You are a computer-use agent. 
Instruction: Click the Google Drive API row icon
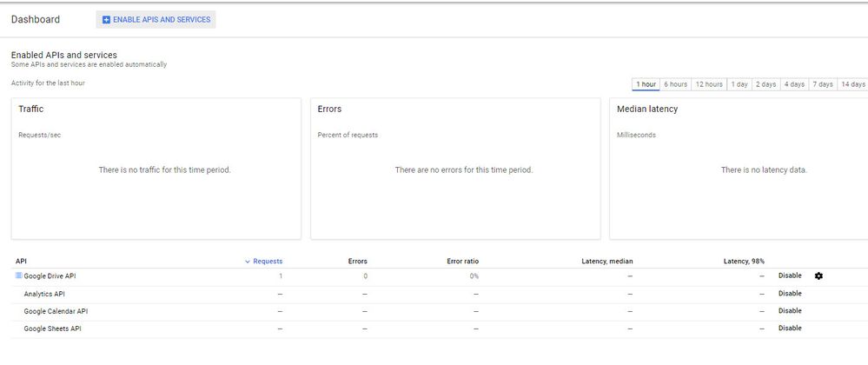pyautogui.click(x=18, y=276)
